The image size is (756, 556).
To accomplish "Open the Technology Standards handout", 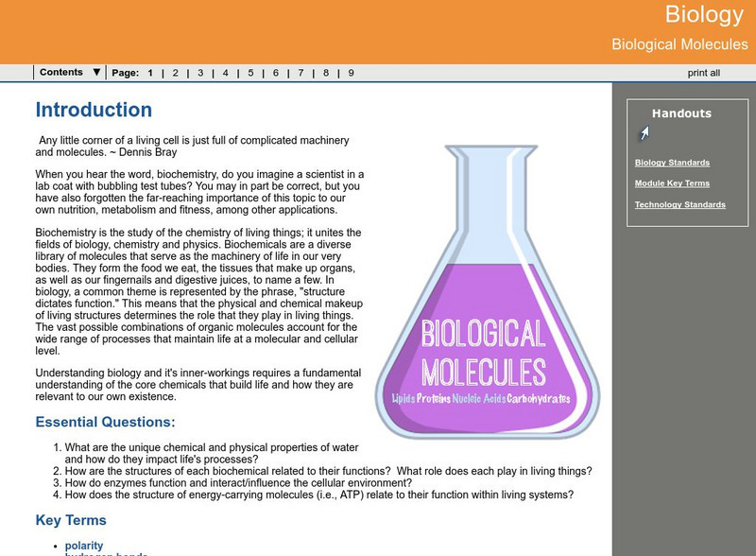I will point(682,205).
